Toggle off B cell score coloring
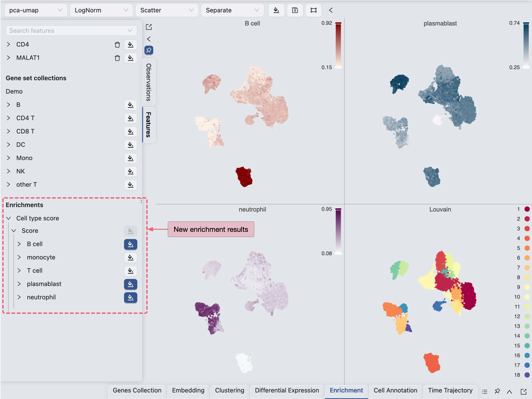This screenshot has width=532, height=399. [x=130, y=244]
